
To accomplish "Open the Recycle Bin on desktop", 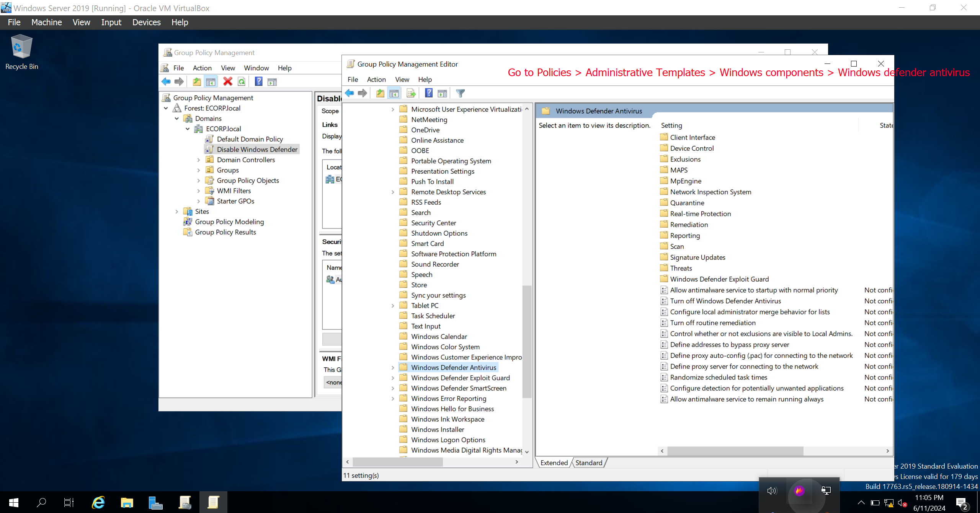I will click(x=22, y=52).
